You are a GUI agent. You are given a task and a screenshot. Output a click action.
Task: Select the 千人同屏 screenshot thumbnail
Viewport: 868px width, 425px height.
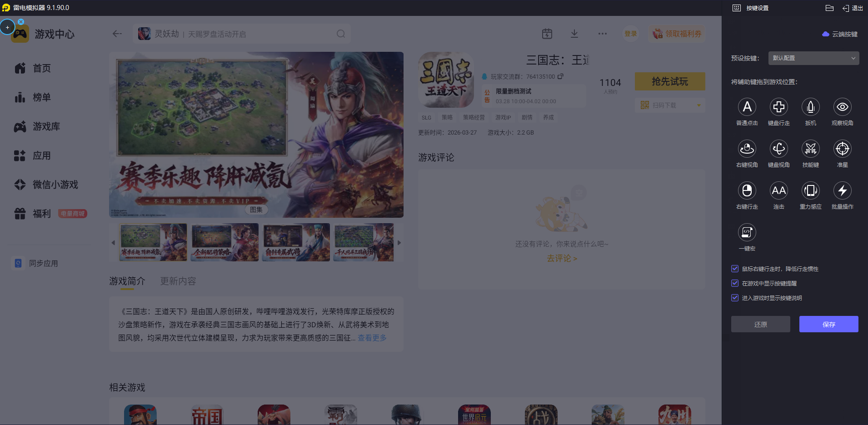[364, 242]
